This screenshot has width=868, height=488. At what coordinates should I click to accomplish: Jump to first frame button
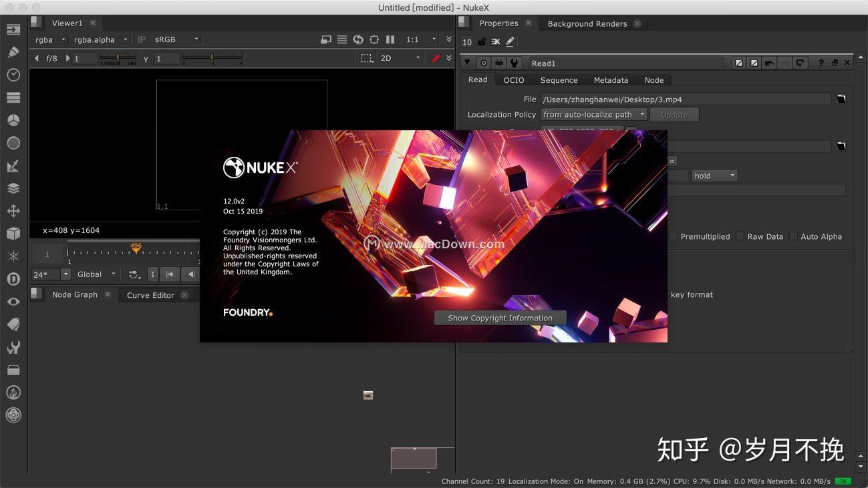click(x=170, y=274)
